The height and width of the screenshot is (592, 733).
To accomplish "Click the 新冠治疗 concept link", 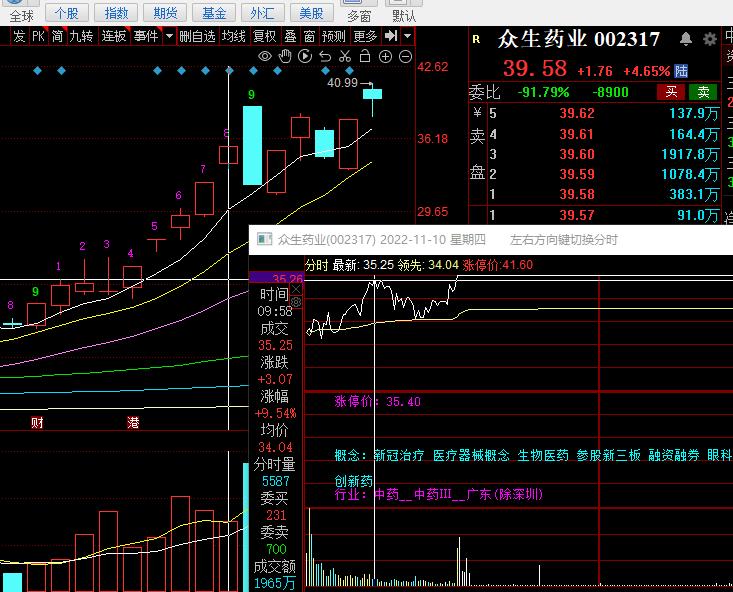I will point(399,455).
